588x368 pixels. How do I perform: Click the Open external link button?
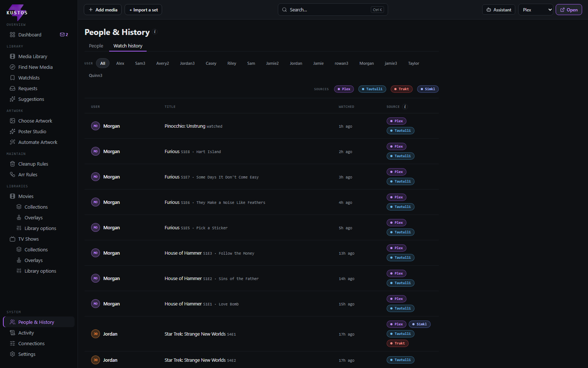pos(569,10)
